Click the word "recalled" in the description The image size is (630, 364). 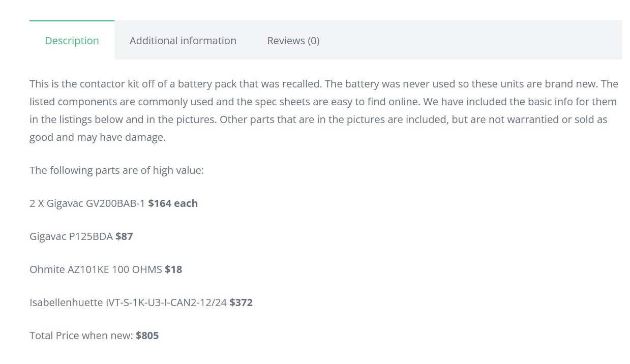click(303, 84)
